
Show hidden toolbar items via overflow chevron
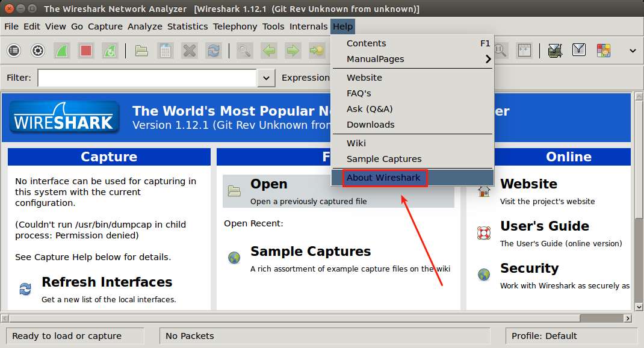633,51
